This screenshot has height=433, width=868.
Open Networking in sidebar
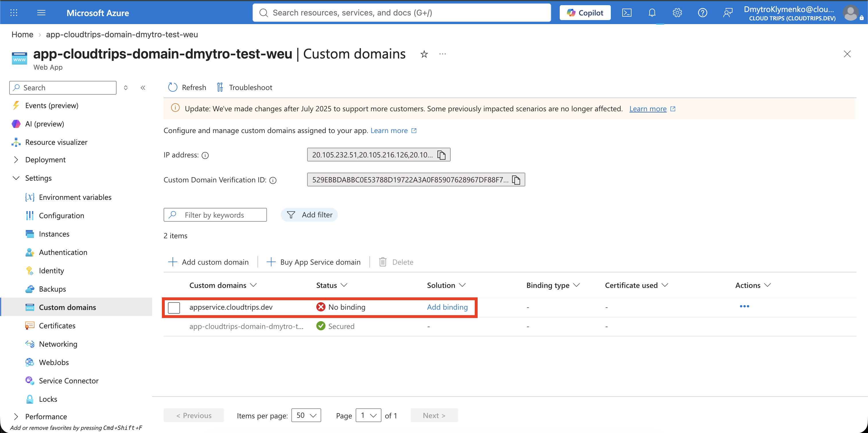coord(58,344)
